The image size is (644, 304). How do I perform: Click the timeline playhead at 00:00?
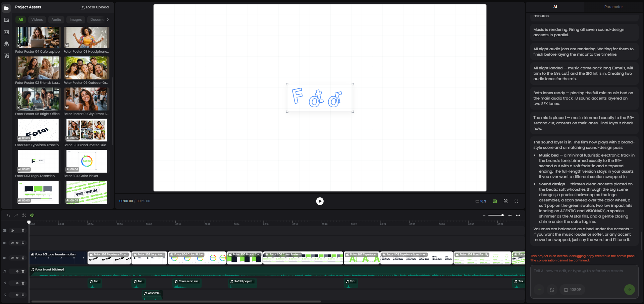coord(29,222)
